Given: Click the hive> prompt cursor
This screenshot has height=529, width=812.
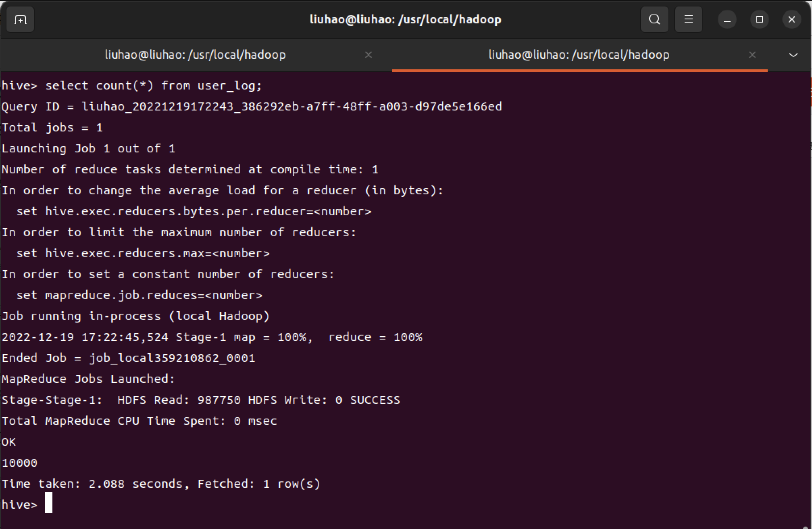Looking at the screenshot, I should [x=49, y=502].
